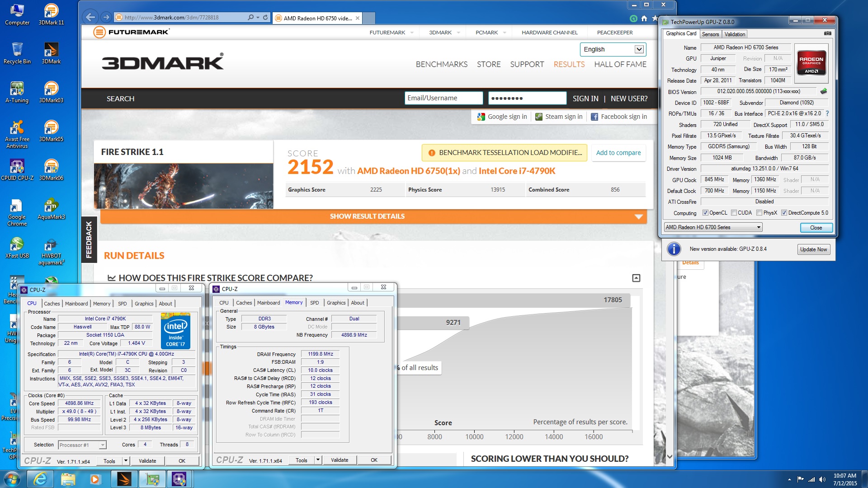Click the browser forward arrow button

(106, 17)
